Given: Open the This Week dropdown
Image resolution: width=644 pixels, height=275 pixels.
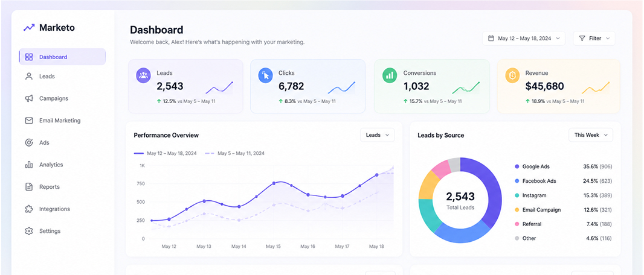Looking at the screenshot, I should pos(591,135).
